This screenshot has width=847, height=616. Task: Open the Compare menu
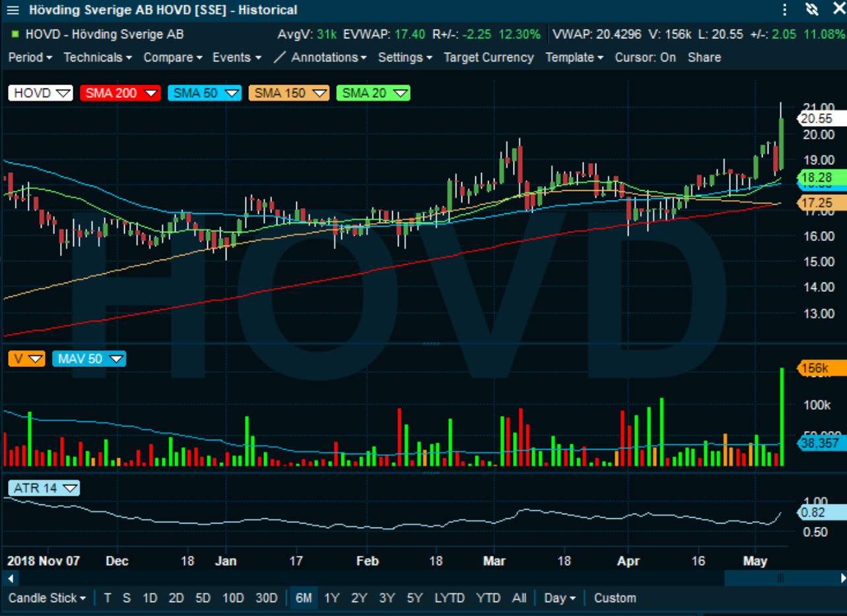tap(173, 57)
